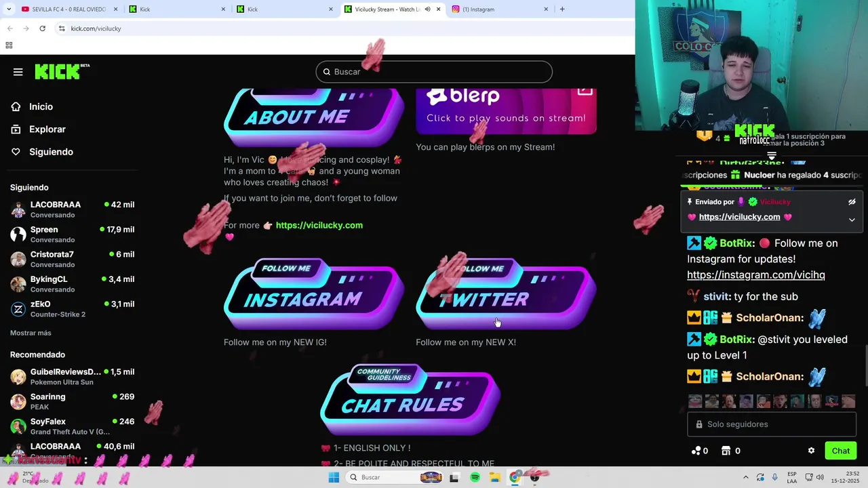
Task: Switch to the Instagram browser tab
Action: click(499, 9)
